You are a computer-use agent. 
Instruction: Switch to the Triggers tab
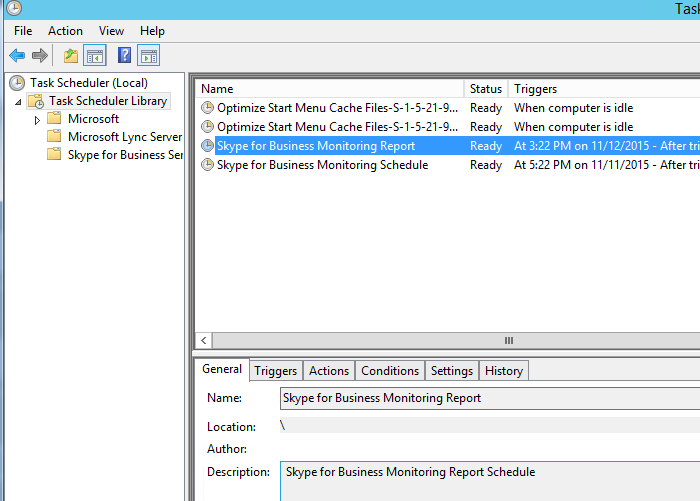pos(275,371)
